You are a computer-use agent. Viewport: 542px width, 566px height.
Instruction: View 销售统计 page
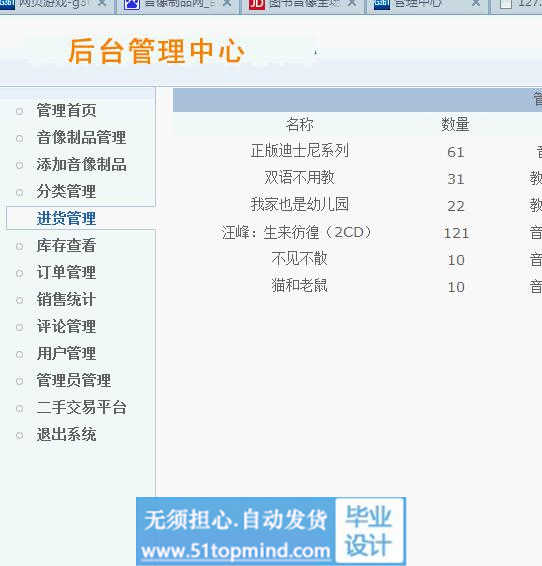(x=66, y=300)
